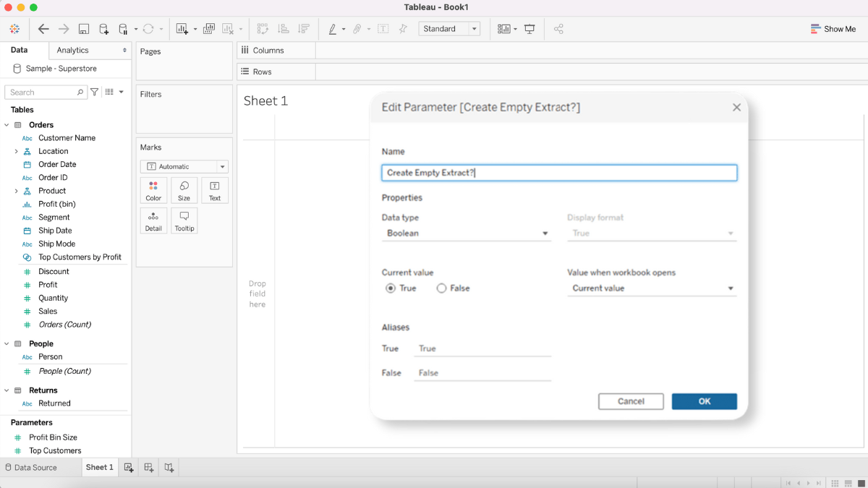Click the Share workbook icon
The width and height of the screenshot is (868, 488).
click(558, 29)
